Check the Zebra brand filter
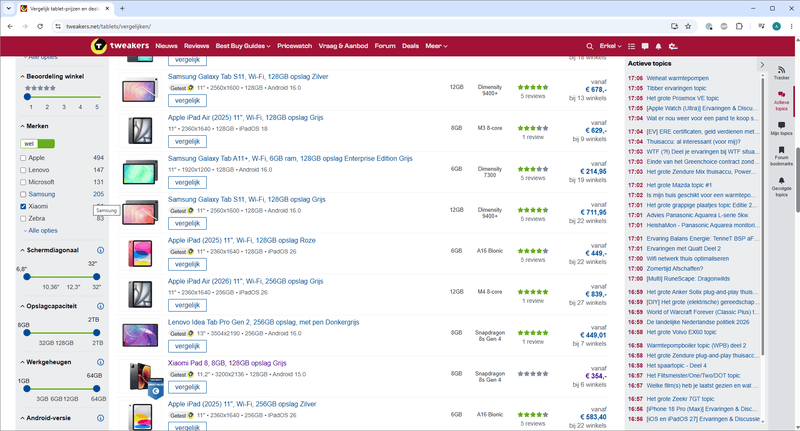Image resolution: width=800 pixels, height=431 pixels. tap(23, 218)
